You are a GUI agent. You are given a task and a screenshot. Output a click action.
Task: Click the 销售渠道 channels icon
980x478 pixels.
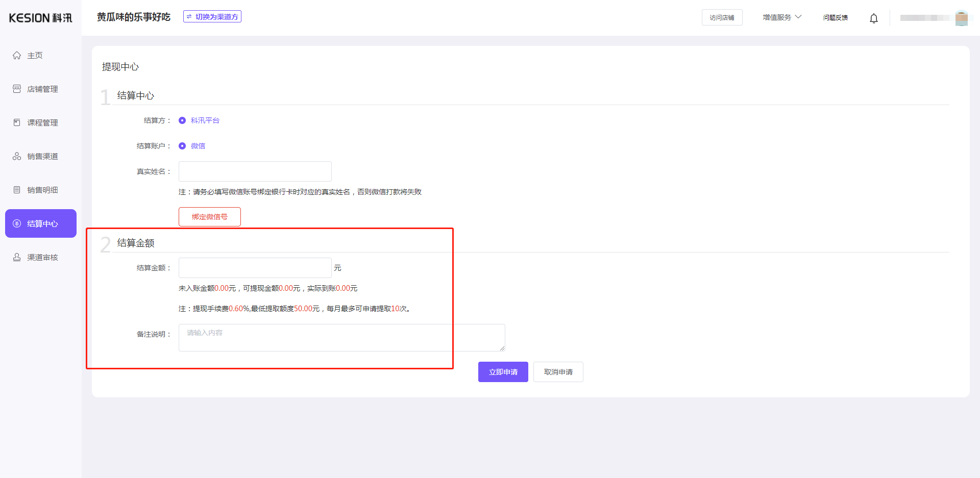(16, 156)
